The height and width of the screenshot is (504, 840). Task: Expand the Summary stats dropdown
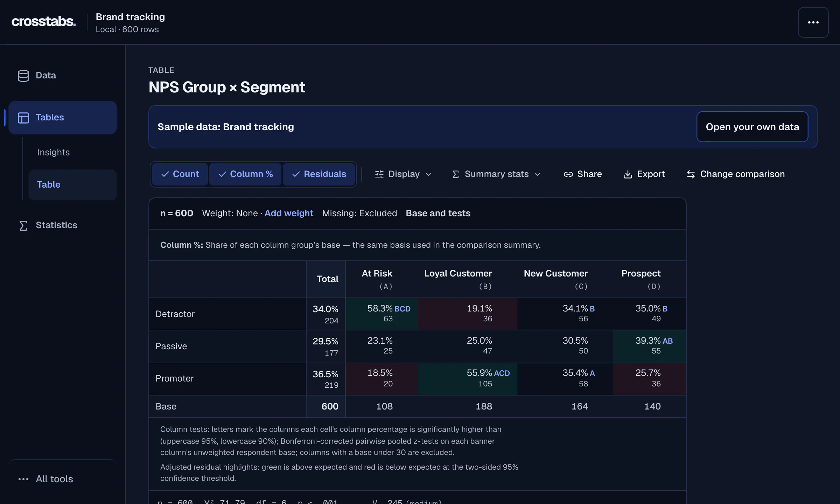pos(496,174)
